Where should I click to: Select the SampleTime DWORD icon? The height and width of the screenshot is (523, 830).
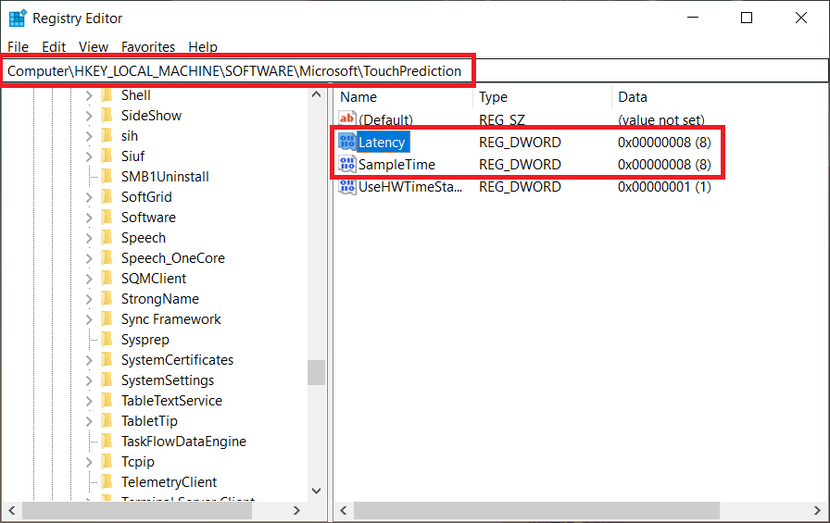347,164
